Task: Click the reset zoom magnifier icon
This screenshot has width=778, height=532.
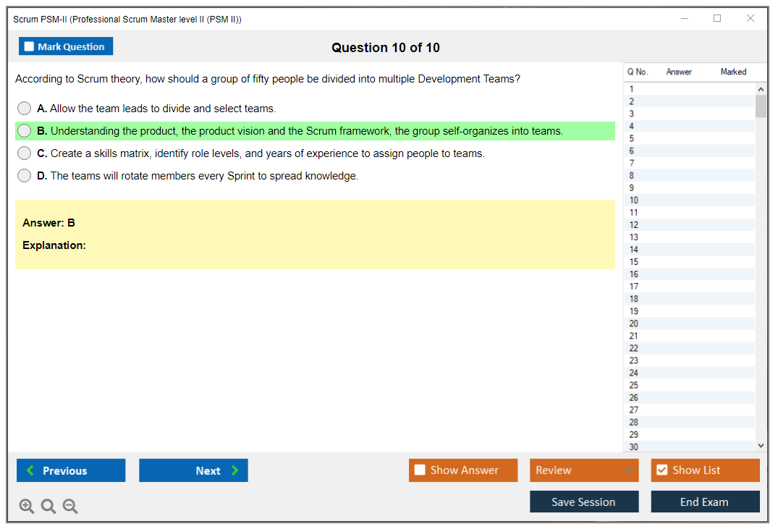Action: click(48, 507)
